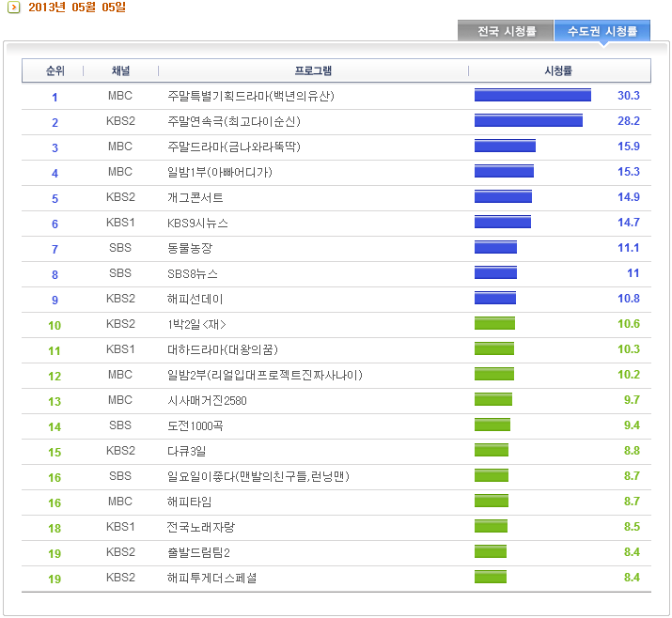Select program 시사매거진2580

(x=207, y=400)
